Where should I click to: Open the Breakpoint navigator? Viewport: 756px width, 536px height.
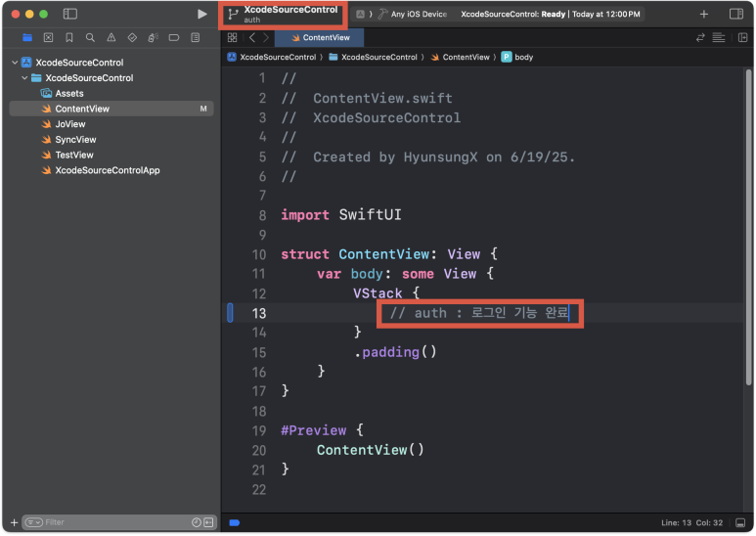[x=174, y=37]
